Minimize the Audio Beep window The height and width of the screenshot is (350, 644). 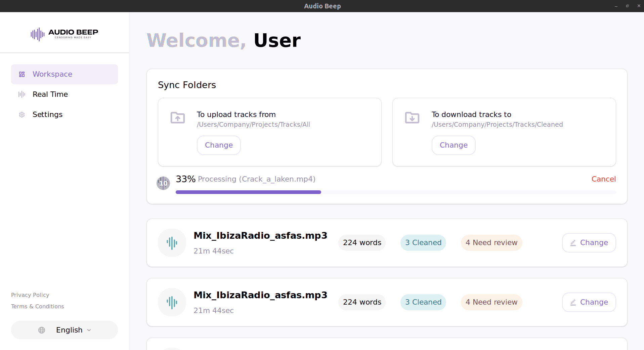616,6
